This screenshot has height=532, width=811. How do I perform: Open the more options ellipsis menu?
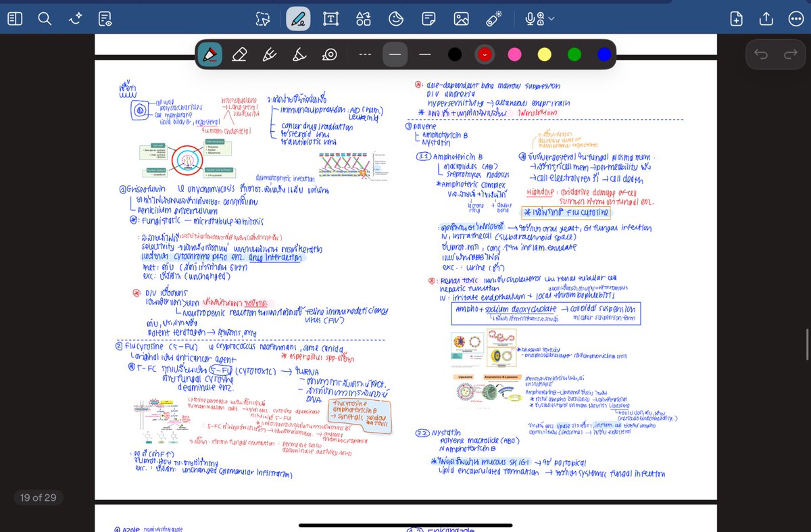795,19
